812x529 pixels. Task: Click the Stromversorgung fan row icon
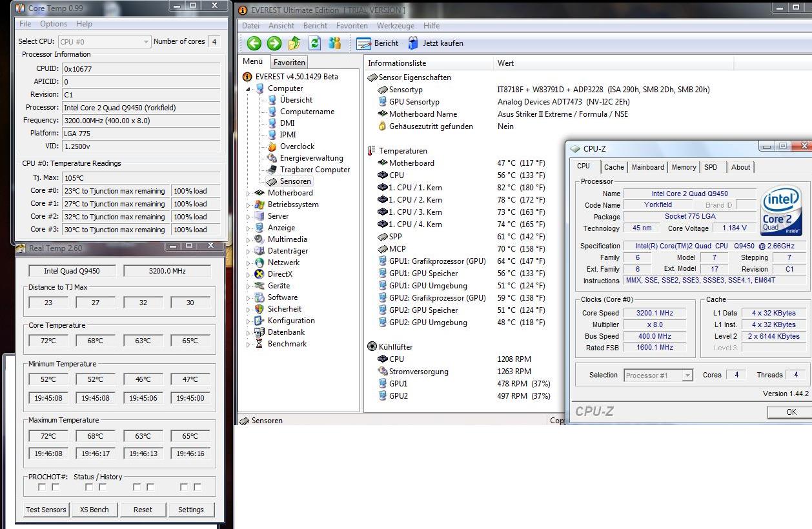coord(383,372)
